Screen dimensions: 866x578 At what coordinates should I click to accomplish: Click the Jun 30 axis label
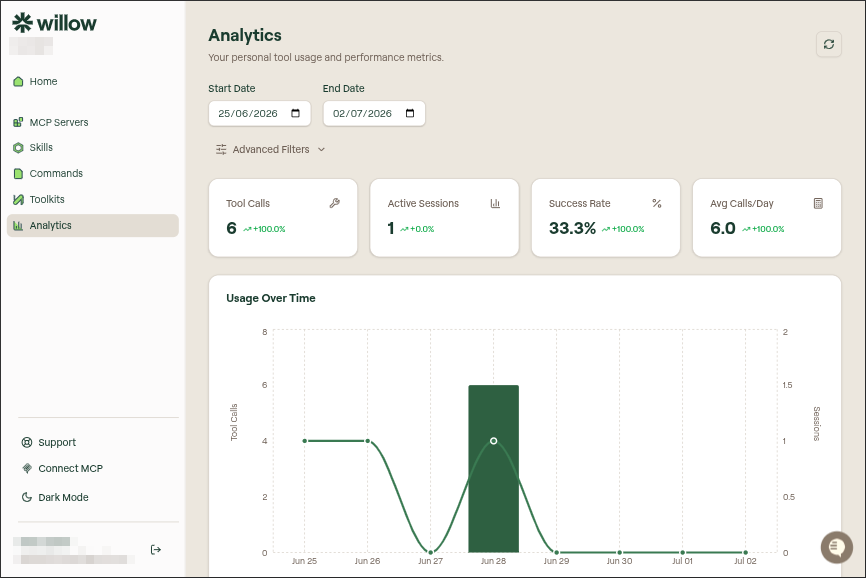(x=619, y=561)
